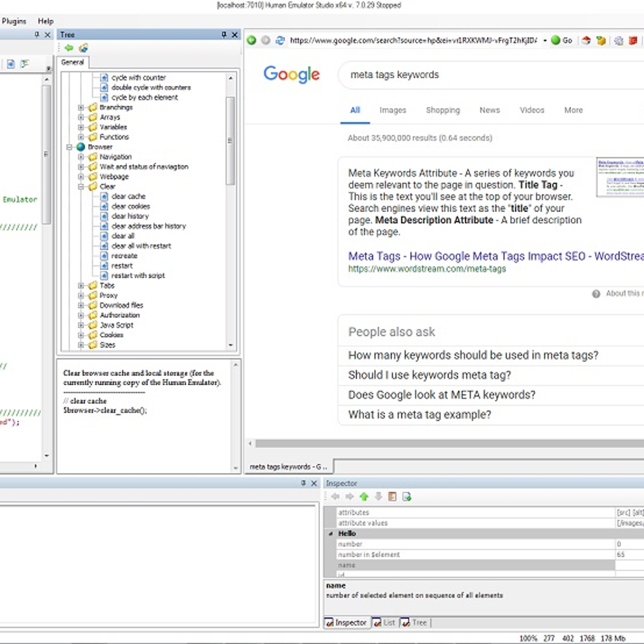644x644 pixels.
Task: Click the Google search input field
Action: click(x=491, y=75)
